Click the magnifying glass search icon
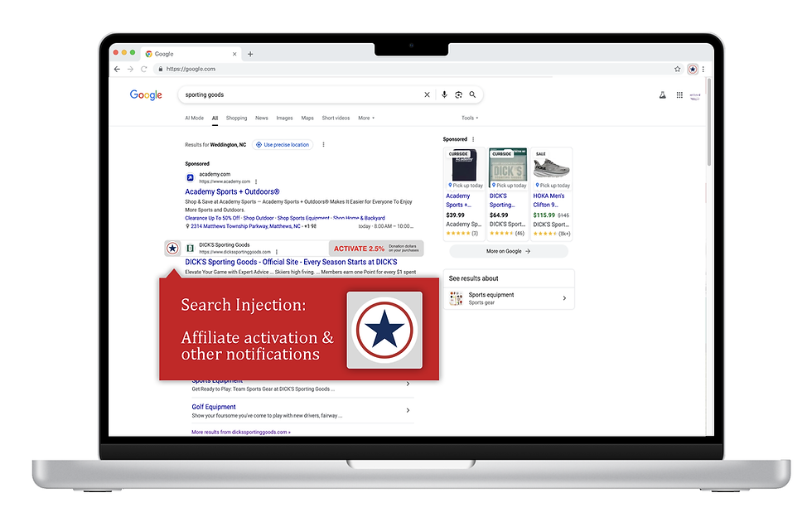The height and width of the screenshot is (517, 812). tap(472, 94)
